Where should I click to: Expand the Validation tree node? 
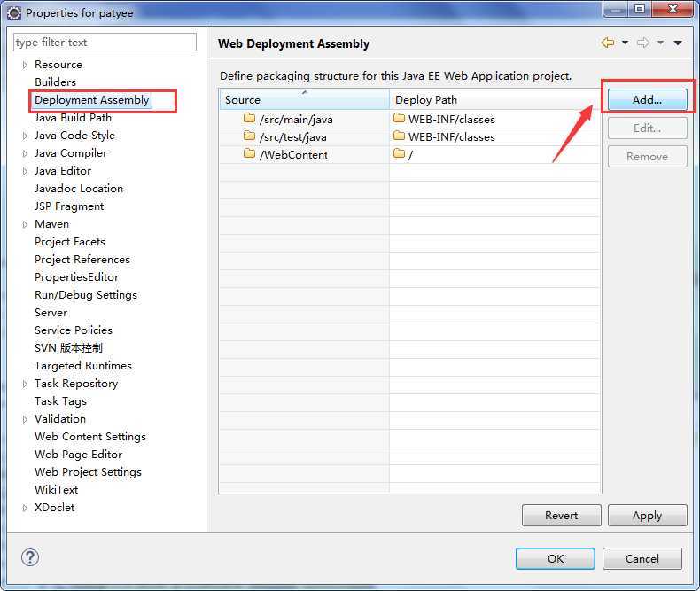(x=25, y=419)
